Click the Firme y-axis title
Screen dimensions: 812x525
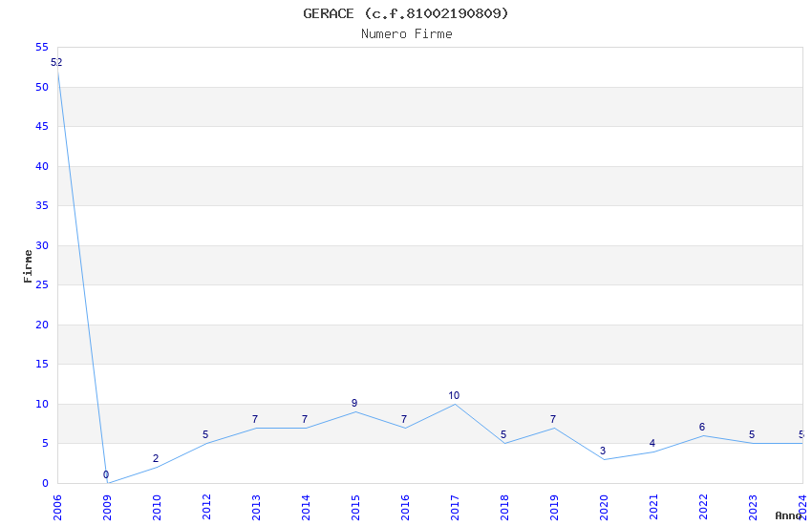click(x=28, y=265)
